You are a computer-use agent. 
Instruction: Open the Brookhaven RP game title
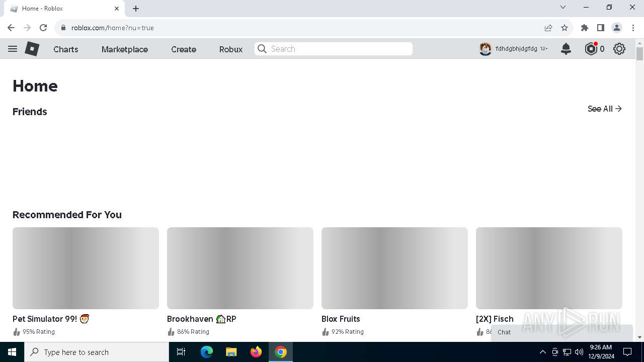pyautogui.click(x=202, y=319)
